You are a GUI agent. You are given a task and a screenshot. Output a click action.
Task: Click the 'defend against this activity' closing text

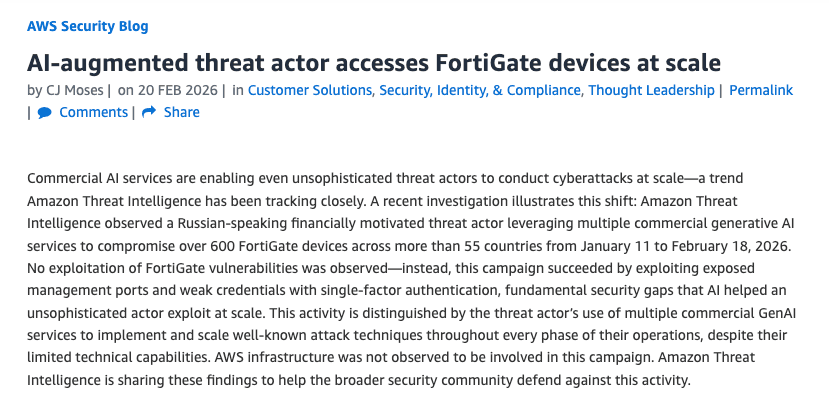pos(604,381)
